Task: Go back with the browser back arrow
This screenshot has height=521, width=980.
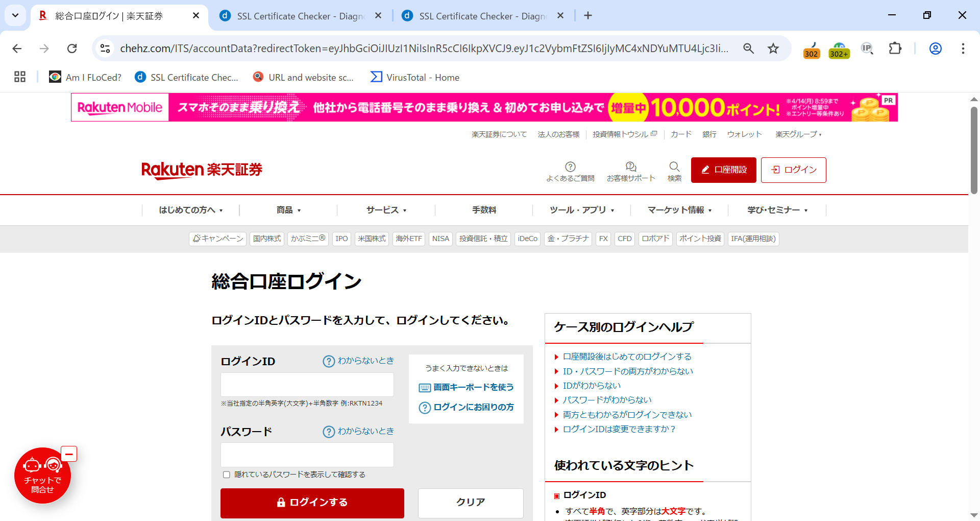Action: [x=17, y=49]
